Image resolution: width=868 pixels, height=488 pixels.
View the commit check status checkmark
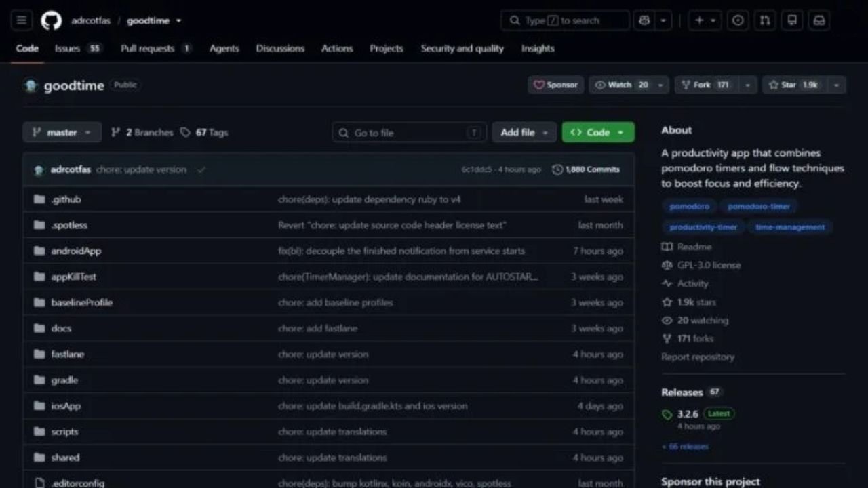pos(201,169)
